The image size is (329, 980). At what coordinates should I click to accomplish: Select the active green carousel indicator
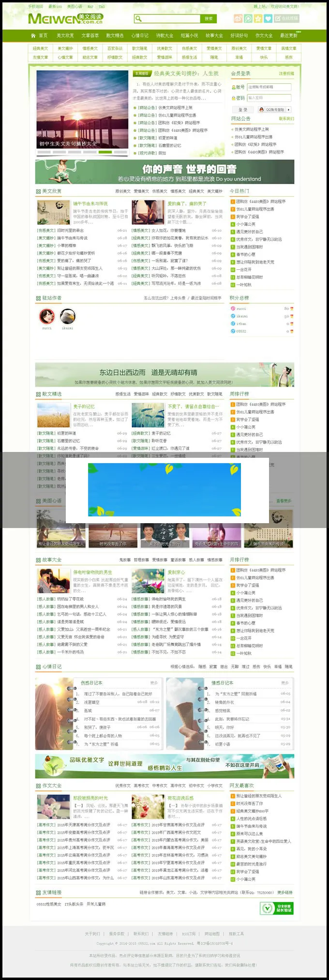click(x=105, y=152)
